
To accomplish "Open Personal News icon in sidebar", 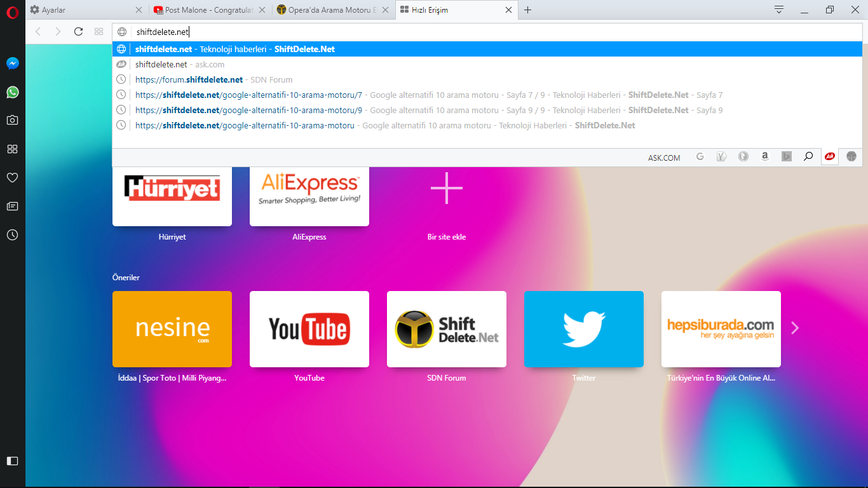I will click(x=12, y=206).
